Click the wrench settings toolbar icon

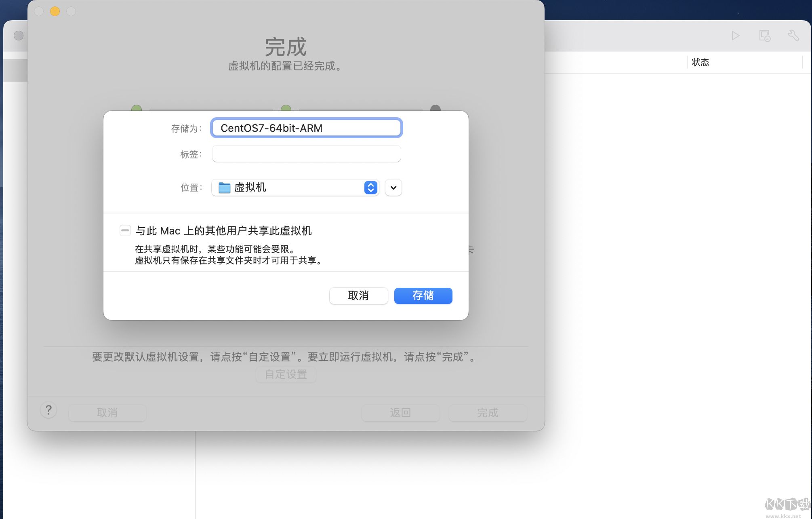793,36
